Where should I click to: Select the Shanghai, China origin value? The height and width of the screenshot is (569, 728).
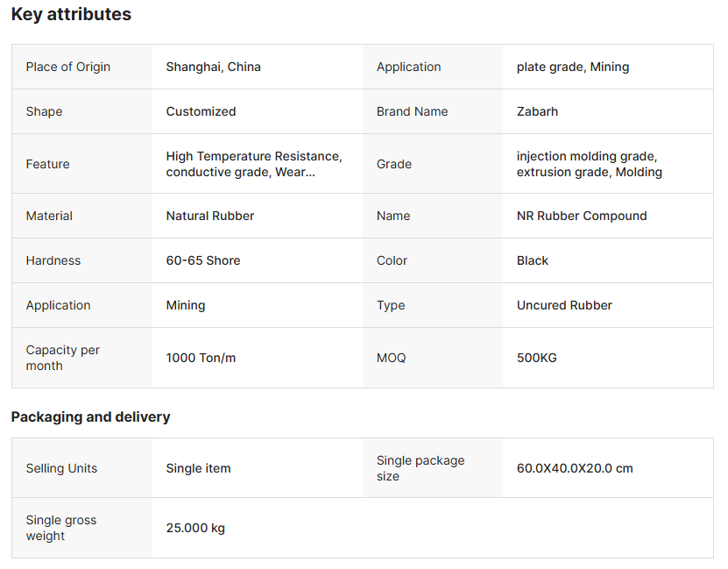213,67
